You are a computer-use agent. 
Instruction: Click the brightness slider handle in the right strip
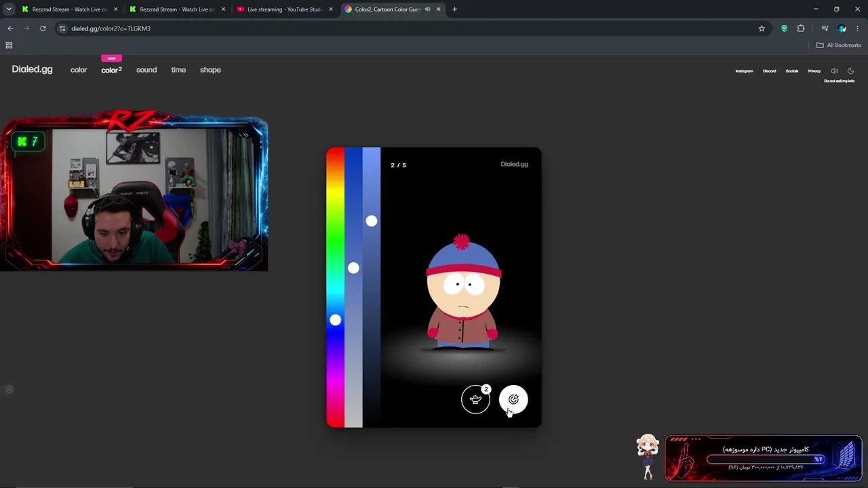(372, 221)
